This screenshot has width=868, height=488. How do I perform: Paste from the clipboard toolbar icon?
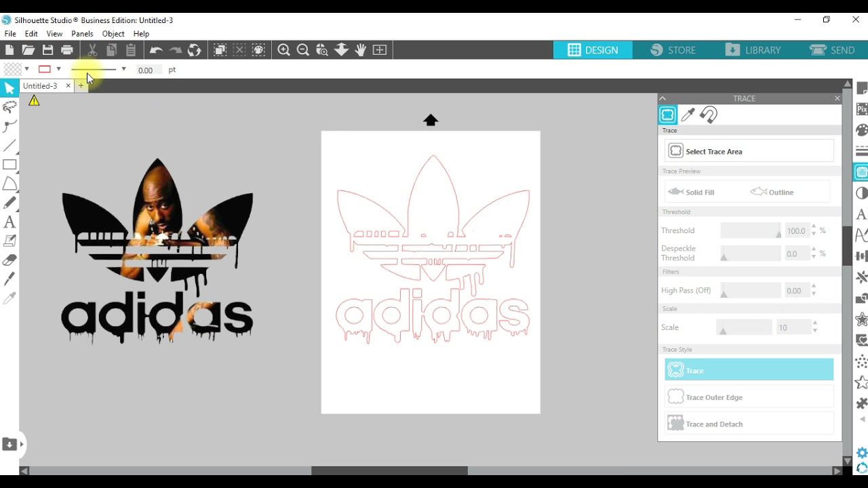click(131, 50)
